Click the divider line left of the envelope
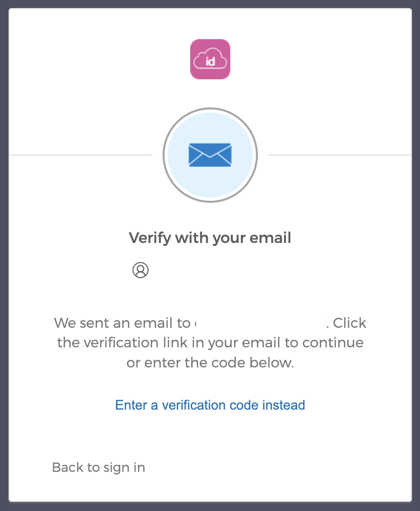The height and width of the screenshot is (511, 420). [x=81, y=155]
